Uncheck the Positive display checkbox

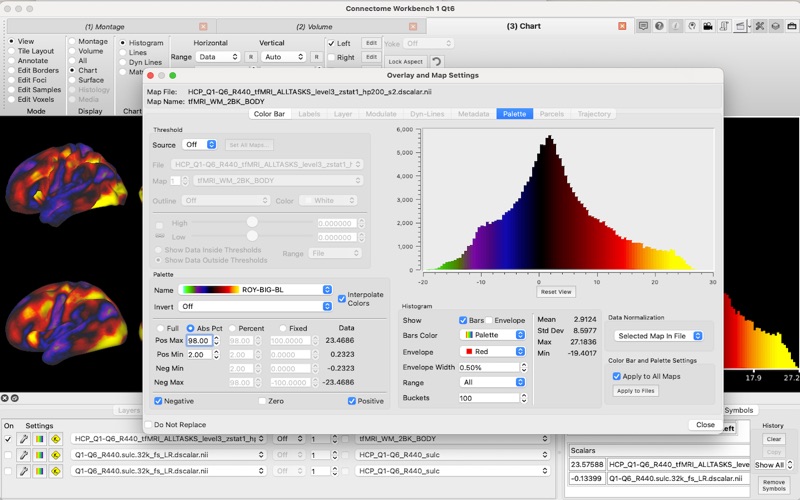(352, 401)
